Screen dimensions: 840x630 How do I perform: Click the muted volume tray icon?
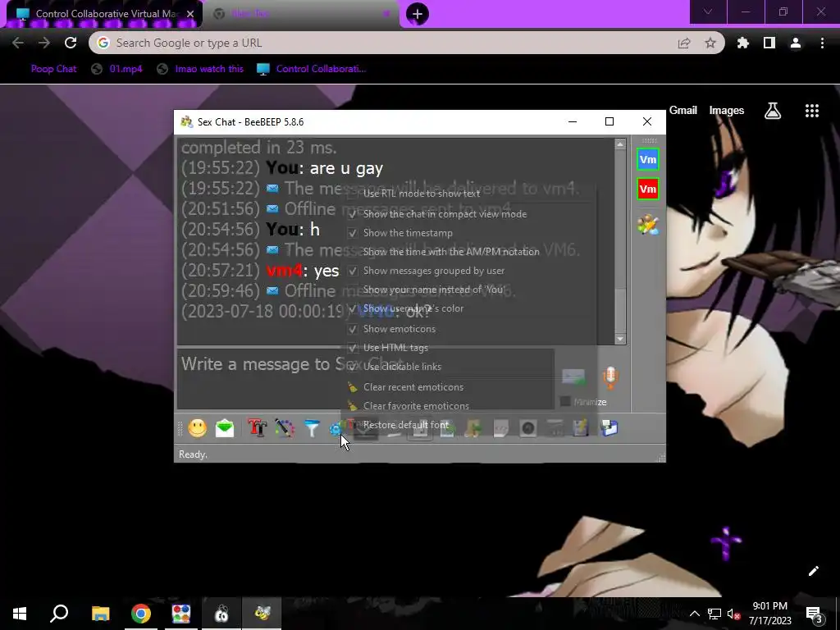point(733,614)
